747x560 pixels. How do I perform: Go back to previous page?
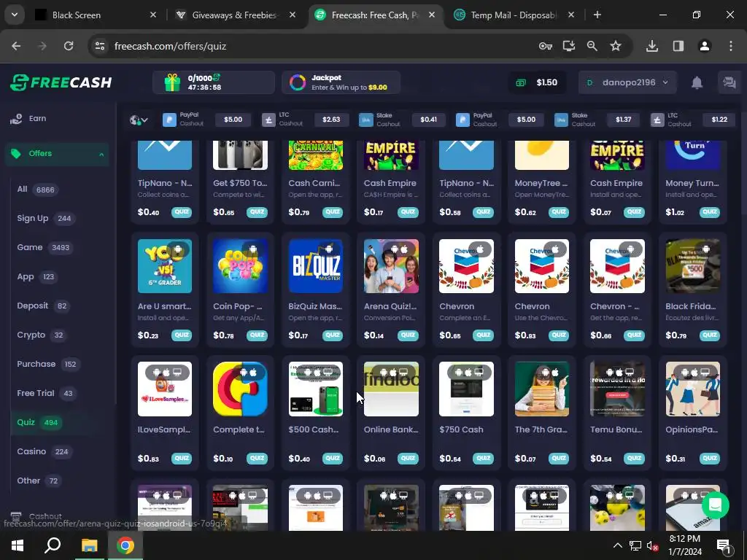pos(16,46)
